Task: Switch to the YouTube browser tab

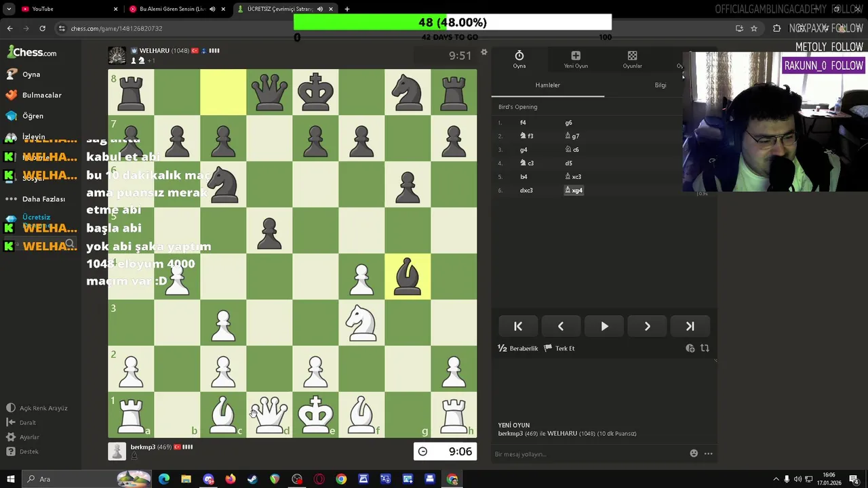Action: pos(66,9)
